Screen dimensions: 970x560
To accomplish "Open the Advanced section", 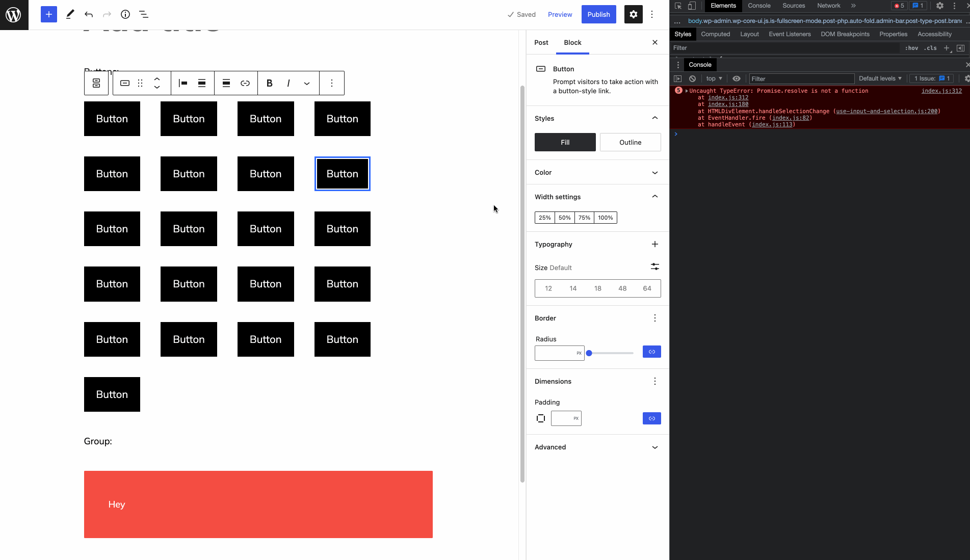I will tap(654, 447).
